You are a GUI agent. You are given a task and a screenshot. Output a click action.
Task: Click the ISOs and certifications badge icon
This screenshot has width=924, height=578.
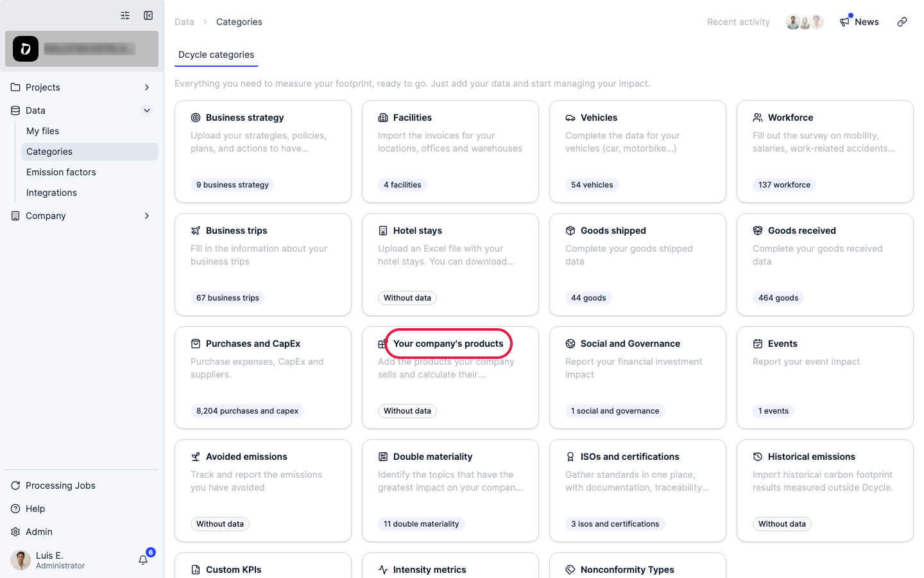pyautogui.click(x=570, y=457)
